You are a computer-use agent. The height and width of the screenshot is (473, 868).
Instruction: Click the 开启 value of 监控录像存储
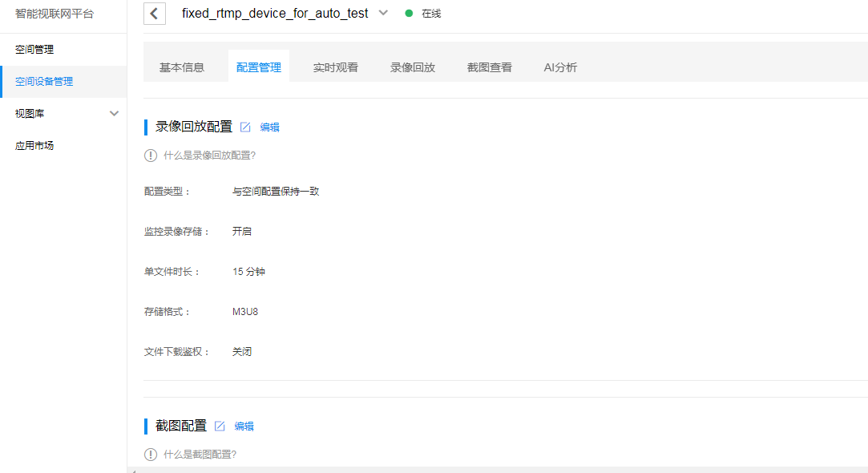point(242,232)
